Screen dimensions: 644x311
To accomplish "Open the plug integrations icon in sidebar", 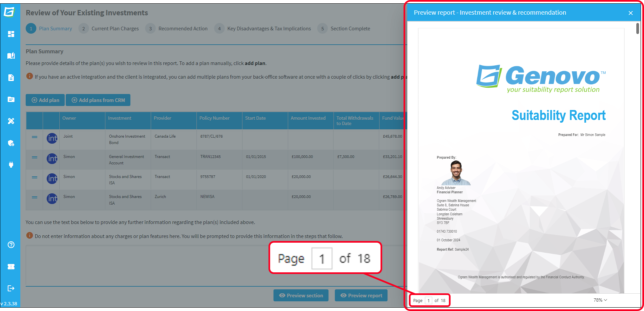I will (x=11, y=165).
